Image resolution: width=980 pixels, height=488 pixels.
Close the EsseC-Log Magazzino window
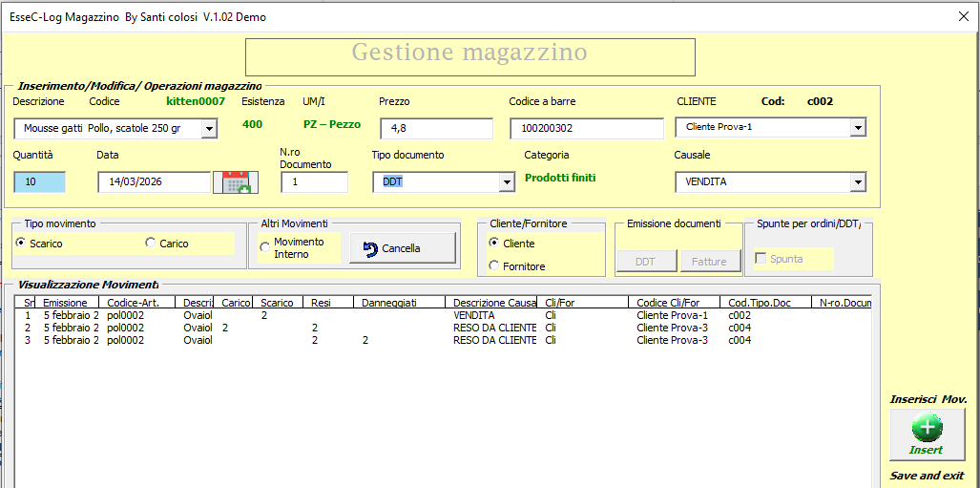click(x=962, y=16)
